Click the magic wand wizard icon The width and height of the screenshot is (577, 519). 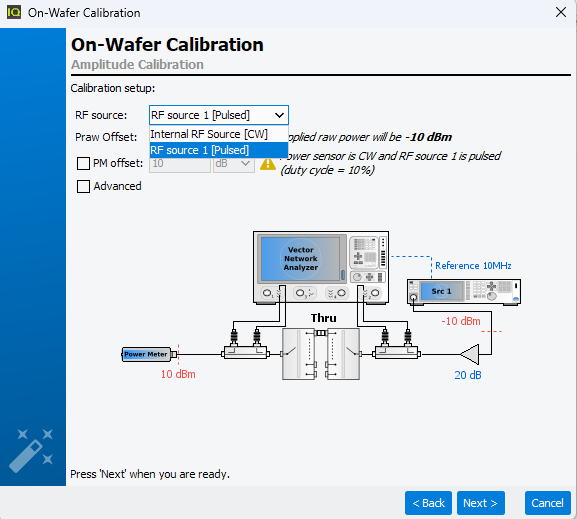coord(31,451)
